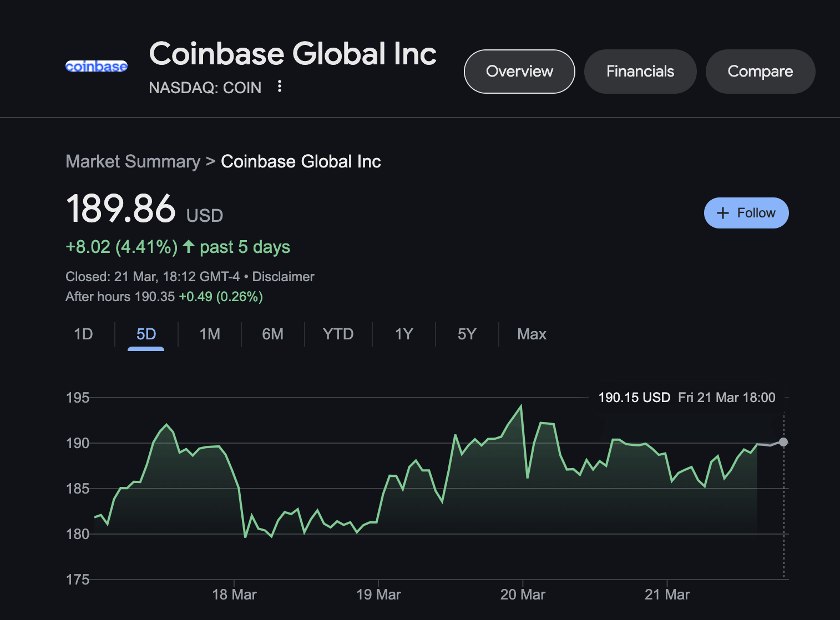Select the chart data point marker at 190.15 USD
Image resolution: width=840 pixels, height=620 pixels.
click(x=783, y=442)
